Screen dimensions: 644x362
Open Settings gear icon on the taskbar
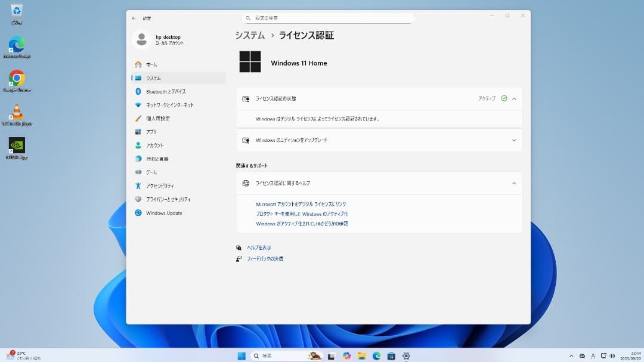406,355
